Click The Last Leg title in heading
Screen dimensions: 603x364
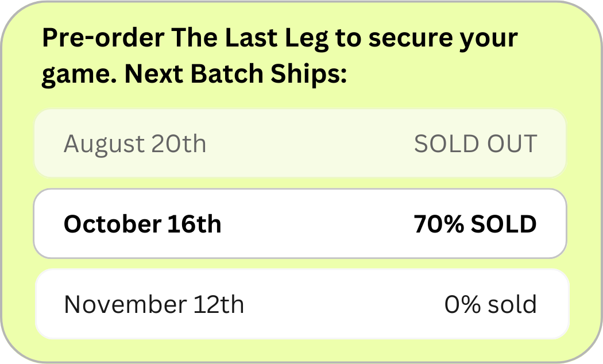250,39
